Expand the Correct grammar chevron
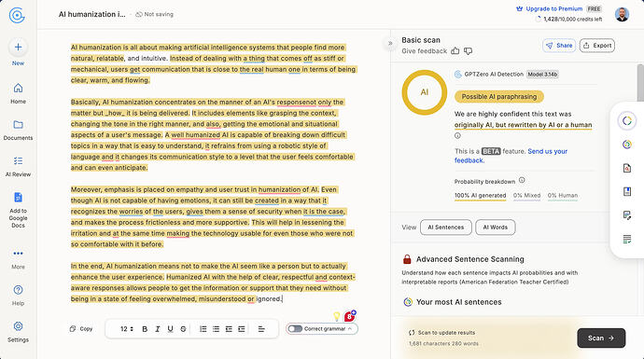The image size is (644, 359). [350, 328]
